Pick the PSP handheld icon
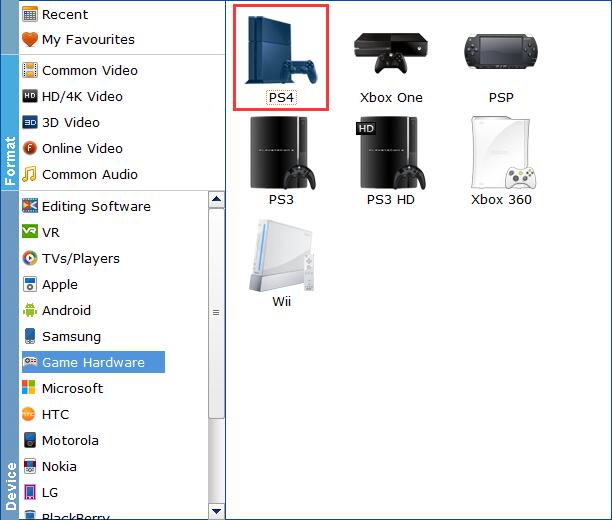Viewport: 612px width, 520px height. tap(501, 52)
